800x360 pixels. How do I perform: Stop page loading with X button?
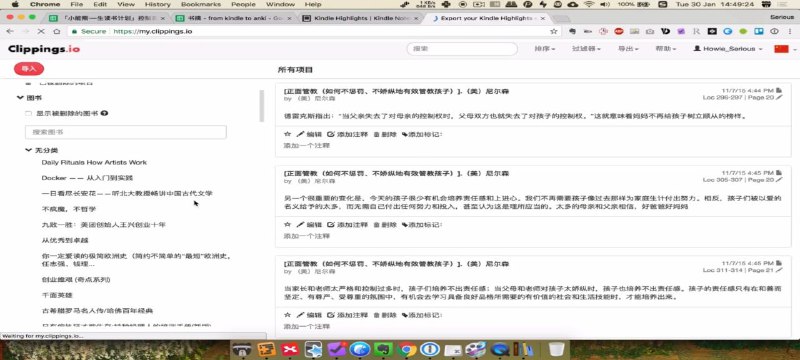coord(41,31)
